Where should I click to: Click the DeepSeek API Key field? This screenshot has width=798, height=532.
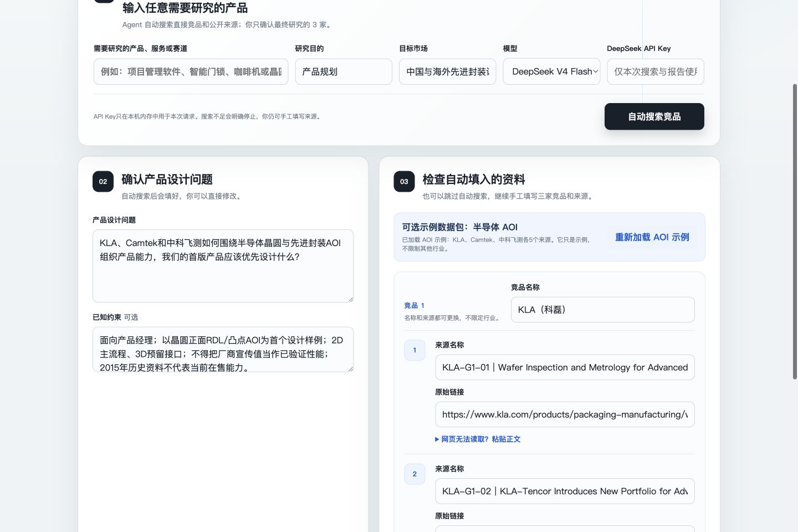pyautogui.click(x=656, y=71)
